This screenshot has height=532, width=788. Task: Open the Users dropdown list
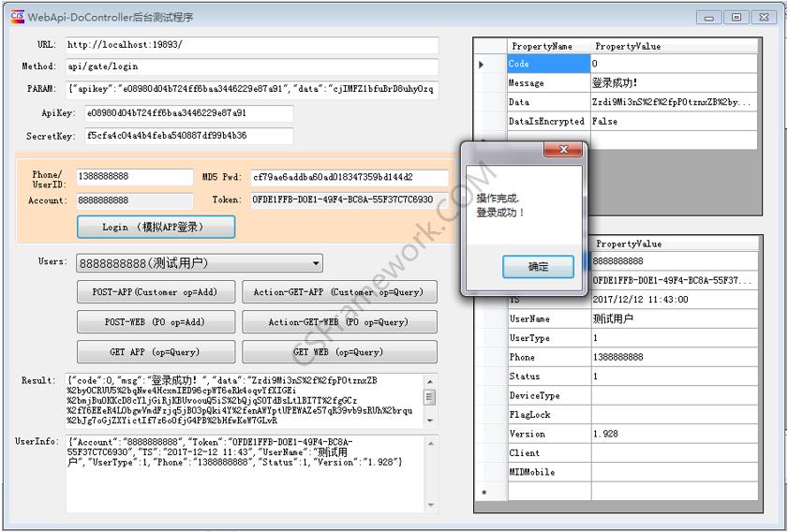pos(315,264)
